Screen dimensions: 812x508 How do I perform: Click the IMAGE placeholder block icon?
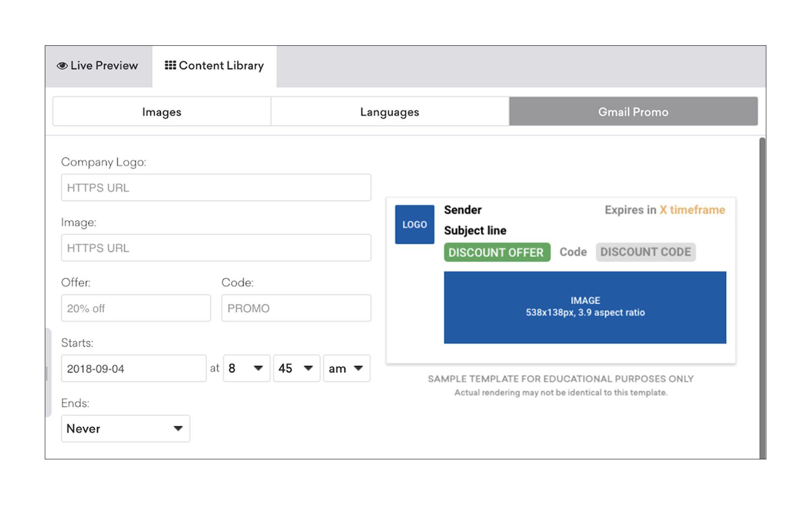584,306
